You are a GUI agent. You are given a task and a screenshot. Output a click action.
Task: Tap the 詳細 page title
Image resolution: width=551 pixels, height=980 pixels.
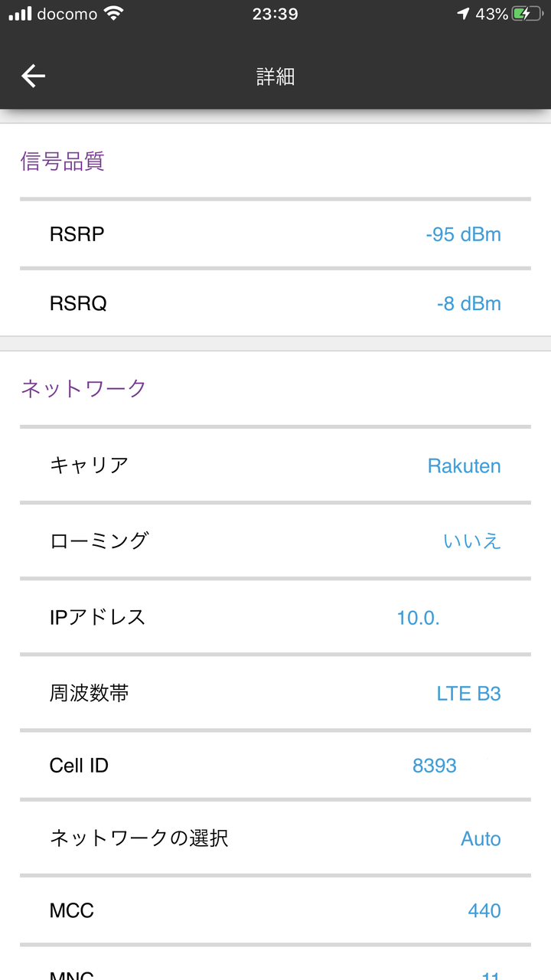pos(275,77)
